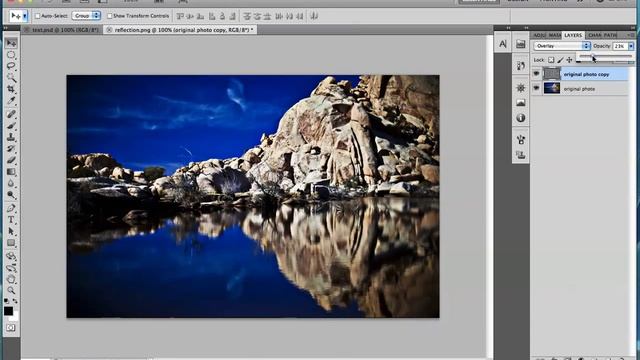Select the LAYERS panel tab
The width and height of the screenshot is (640, 360).
573,36
